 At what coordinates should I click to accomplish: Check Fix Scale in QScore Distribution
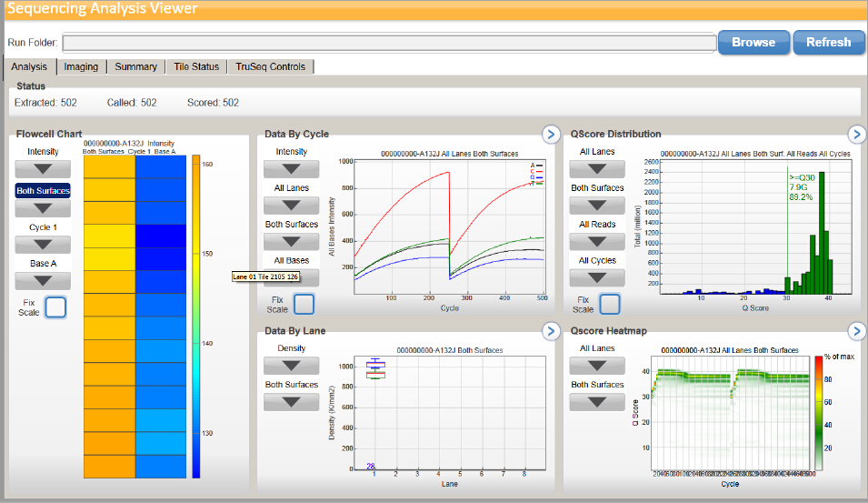tap(609, 304)
